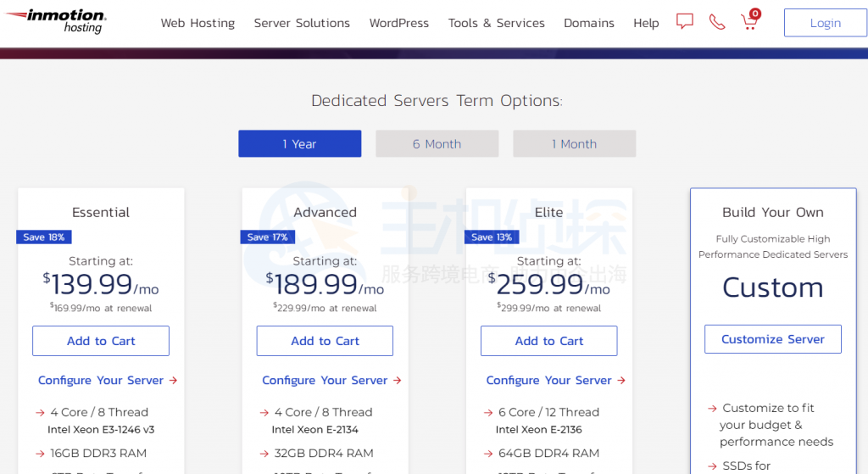The height and width of the screenshot is (474, 868).
Task: Expand the Tools & Services menu
Action: (496, 23)
